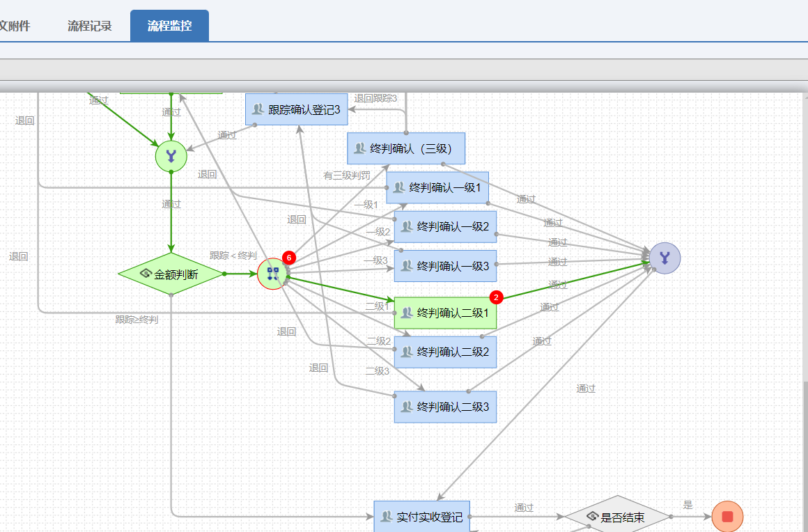Viewport: 808px width, 532px height.
Task: Open the 文附件 tab
Action: coord(15,26)
